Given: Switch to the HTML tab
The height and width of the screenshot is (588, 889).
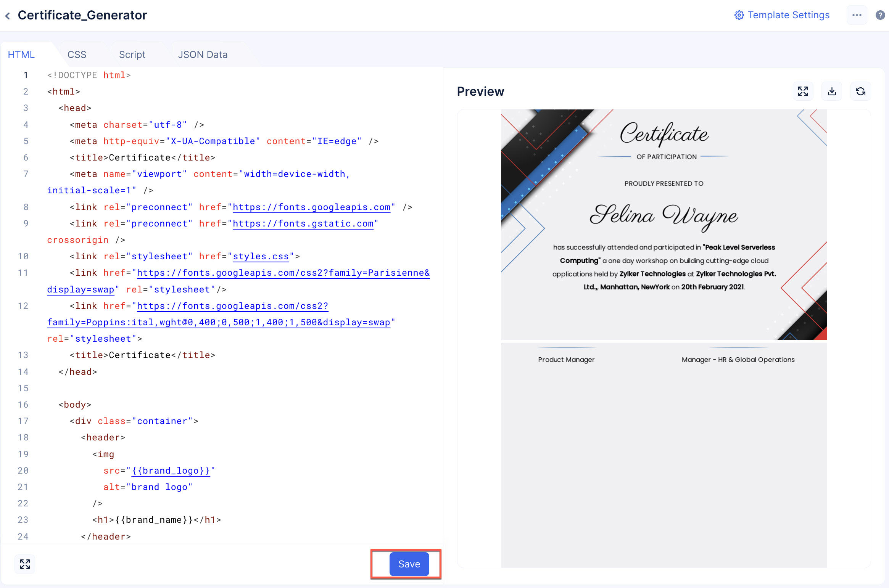Looking at the screenshot, I should 21,55.
